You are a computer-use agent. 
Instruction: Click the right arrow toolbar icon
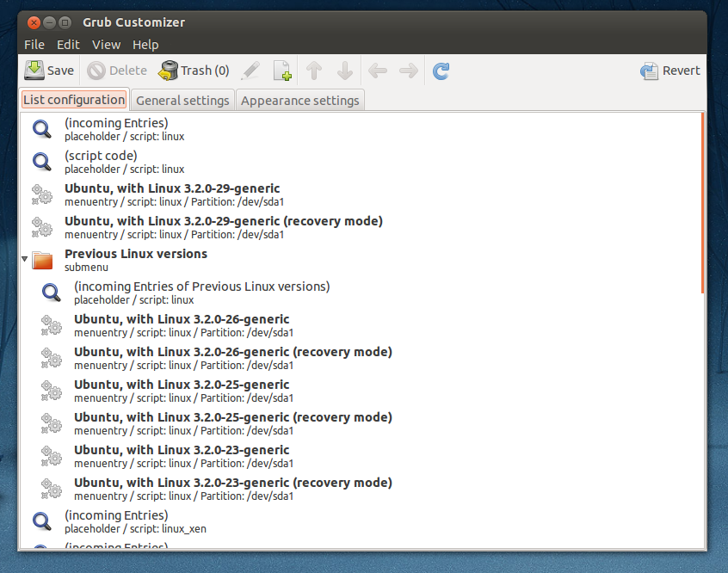(x=409, y=71)
